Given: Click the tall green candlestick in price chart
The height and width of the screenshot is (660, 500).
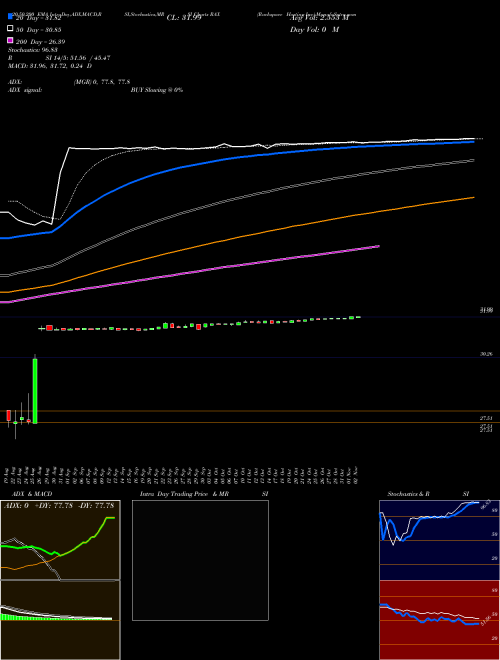Looking at the screenshot, I should point(35,391).
